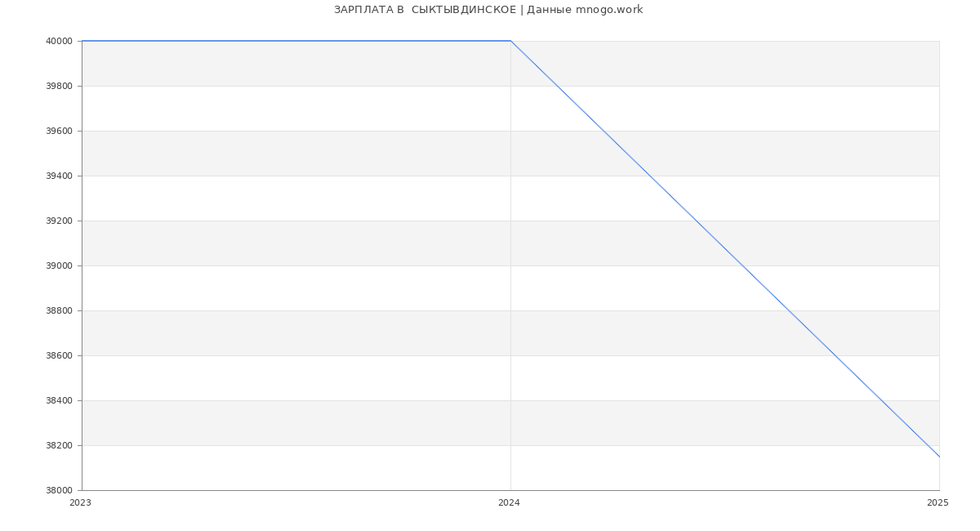Click the 39600 y-axis label
This screenshot has height=531, width=980.
[59, 131]
